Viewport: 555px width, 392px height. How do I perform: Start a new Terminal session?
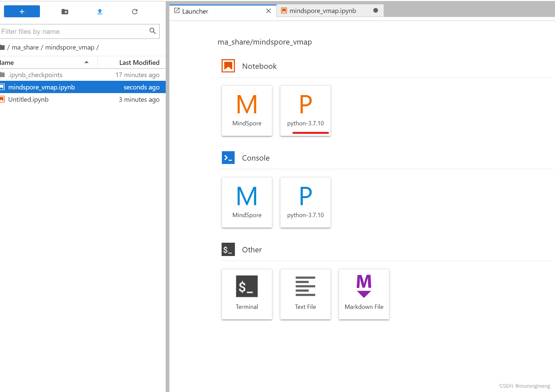(247, 294)
